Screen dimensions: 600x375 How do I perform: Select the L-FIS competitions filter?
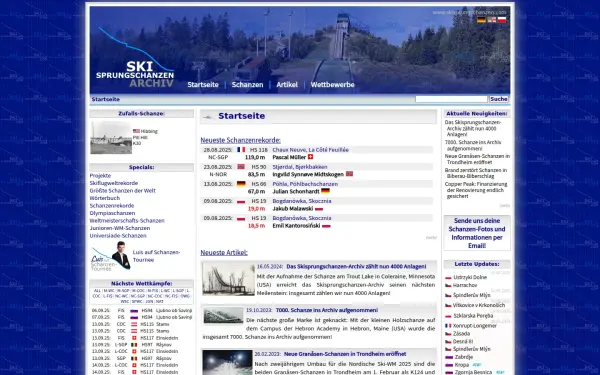pyautogui.click(x=108, y=296)
